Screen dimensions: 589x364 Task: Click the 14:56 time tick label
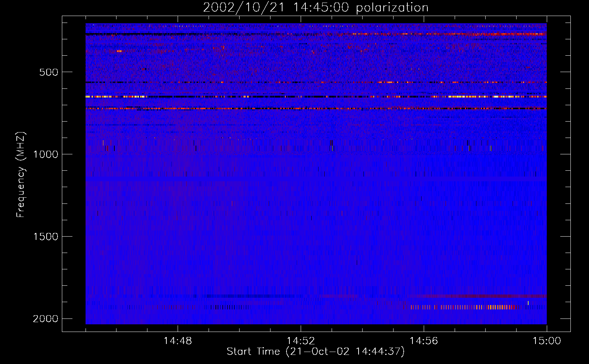point(424,341)
